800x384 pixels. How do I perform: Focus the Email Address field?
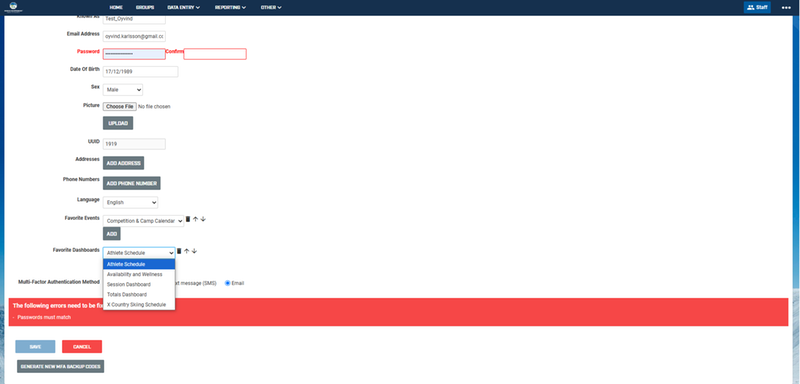pyautogui.click(x=134, y=37)
